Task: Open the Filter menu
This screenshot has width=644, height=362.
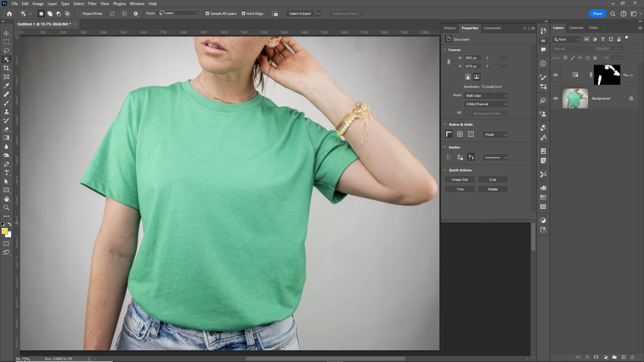Action: coord(92,4)
